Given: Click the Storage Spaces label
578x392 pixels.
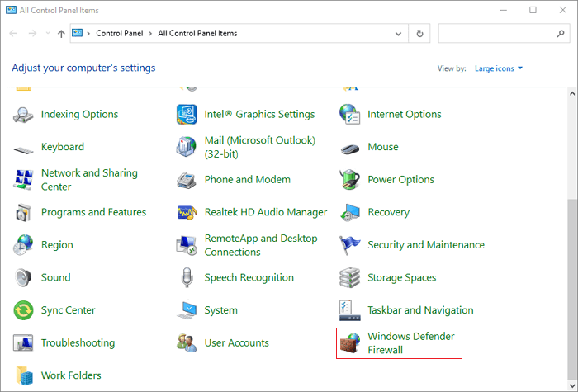Looking at the screenshot, I should pyautogui.click(x=402, y=277).
